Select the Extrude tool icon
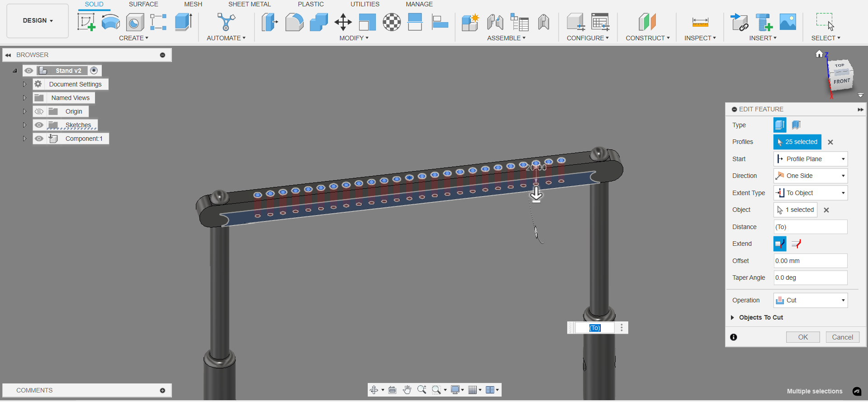This screenshot has height=402, width=868. (x=184, y=22)
